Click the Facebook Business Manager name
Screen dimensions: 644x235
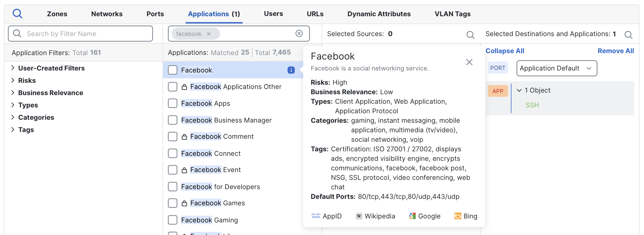click(226, 120)
